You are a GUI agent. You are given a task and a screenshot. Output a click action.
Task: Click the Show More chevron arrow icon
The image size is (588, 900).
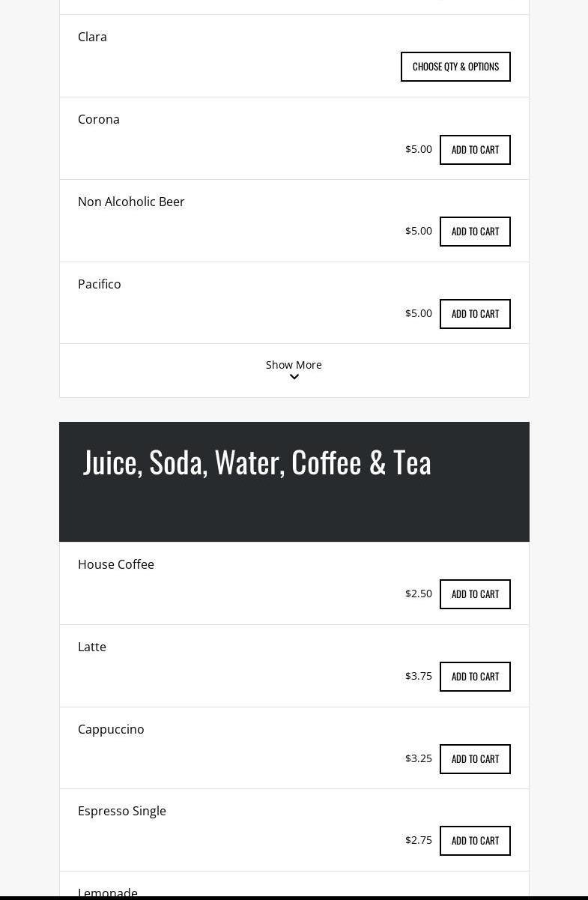294,377
